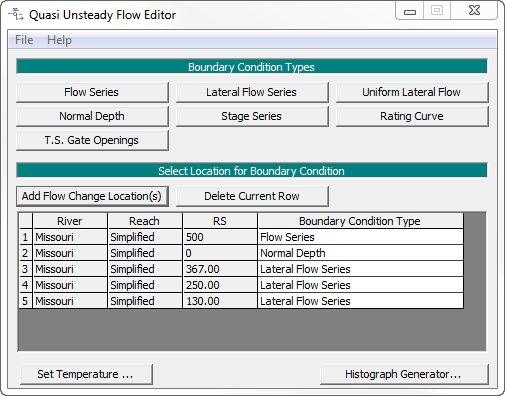Viewport: 505px width, 396px height.
Task: Click the Simplified reach cell in row 1
Action: point(145,237)
